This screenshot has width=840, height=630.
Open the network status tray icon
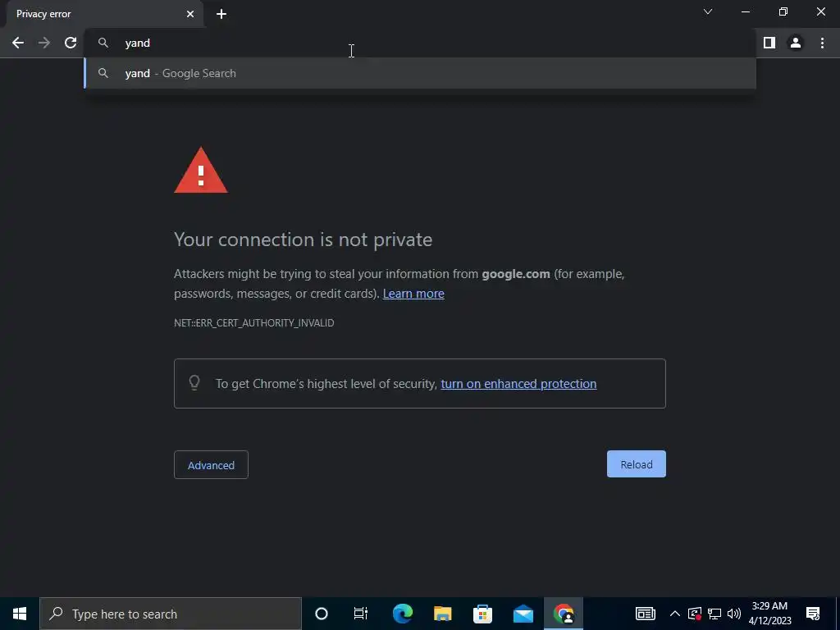pos(714,614)
